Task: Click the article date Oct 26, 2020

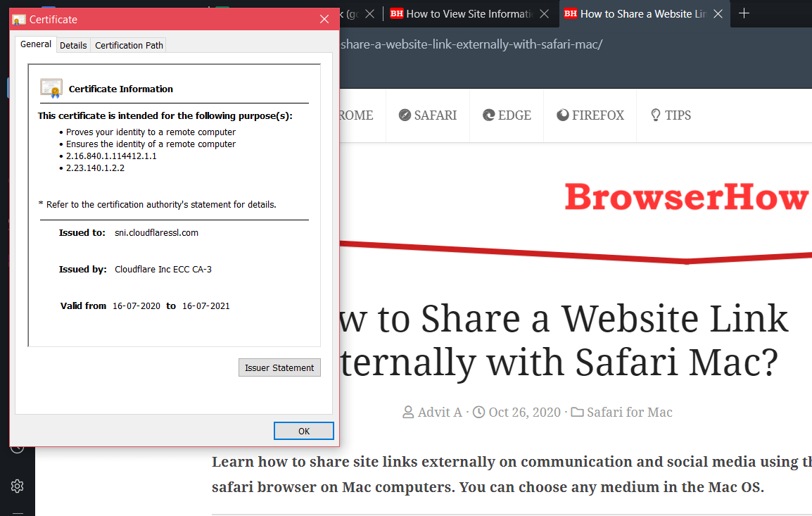Action: tap(525, 413)
